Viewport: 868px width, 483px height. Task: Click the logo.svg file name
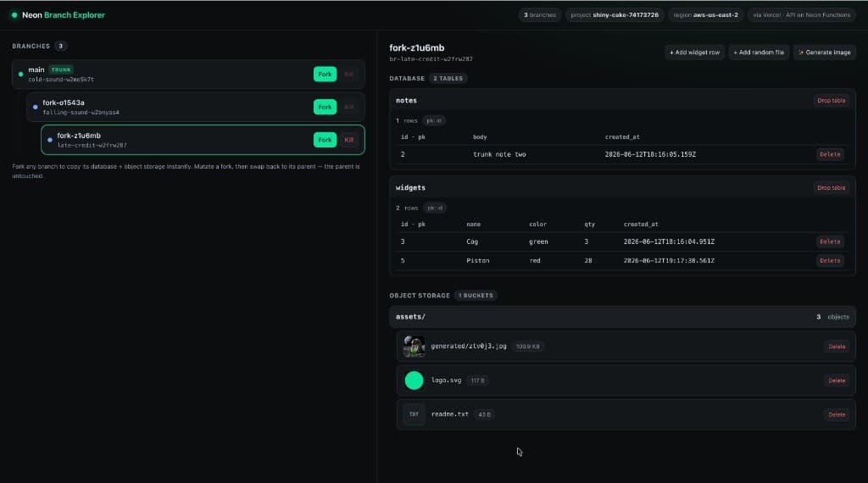tap(446, 380)
